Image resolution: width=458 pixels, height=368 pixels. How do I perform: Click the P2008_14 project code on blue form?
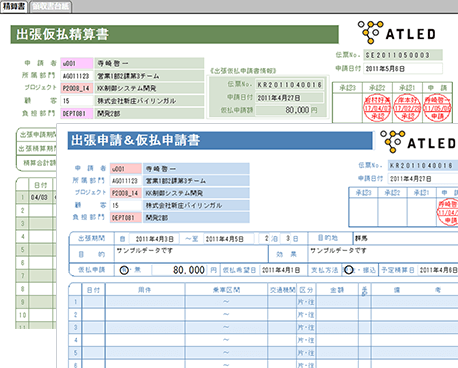[x=126, y=193]
